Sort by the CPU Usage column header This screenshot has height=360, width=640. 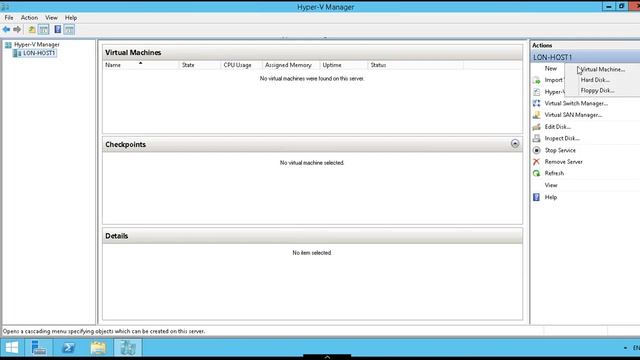pos(242,65)
